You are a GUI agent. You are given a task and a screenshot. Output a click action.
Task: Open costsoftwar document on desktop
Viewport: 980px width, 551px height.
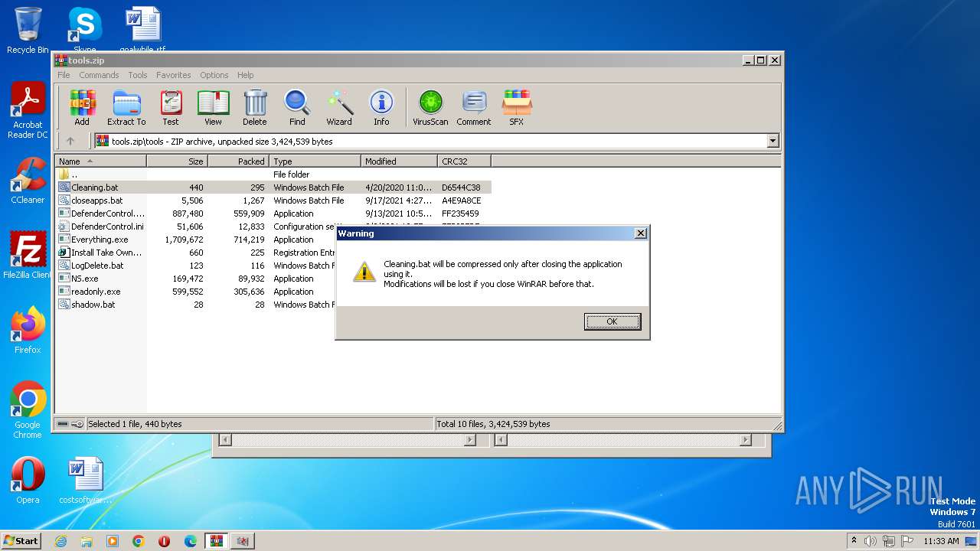[x=85, y=481]
